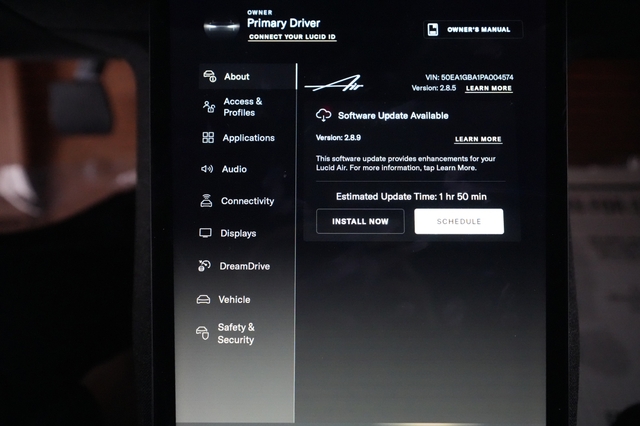Open Access & Profiles via its people icon

tap(209, 107)
